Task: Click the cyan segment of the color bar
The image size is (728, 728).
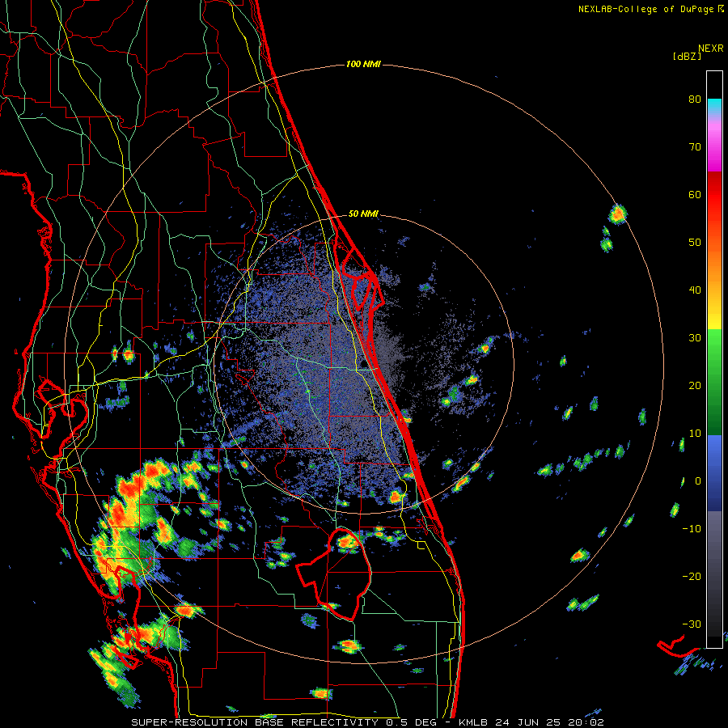Action: (714, 106)
